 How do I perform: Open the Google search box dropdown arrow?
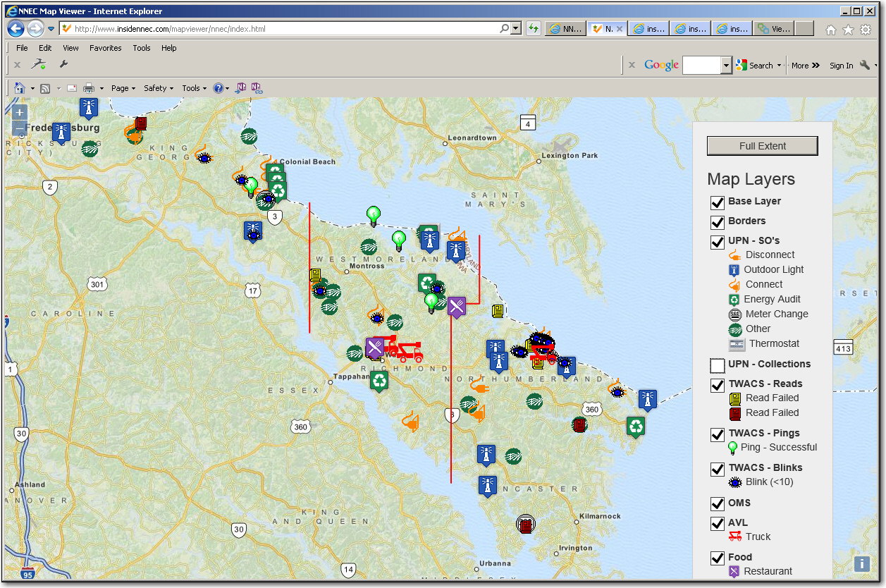(x=726, y=66)
